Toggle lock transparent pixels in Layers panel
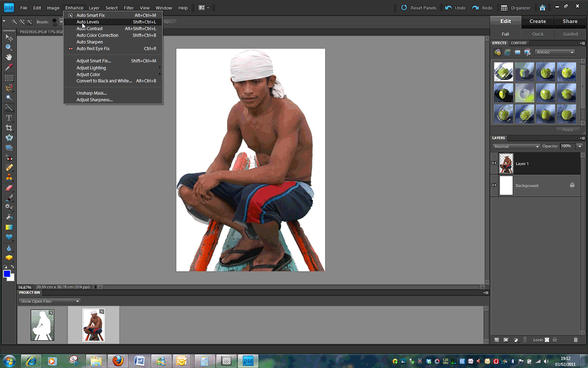Viewport: 588px width, 368px height. 547,340
